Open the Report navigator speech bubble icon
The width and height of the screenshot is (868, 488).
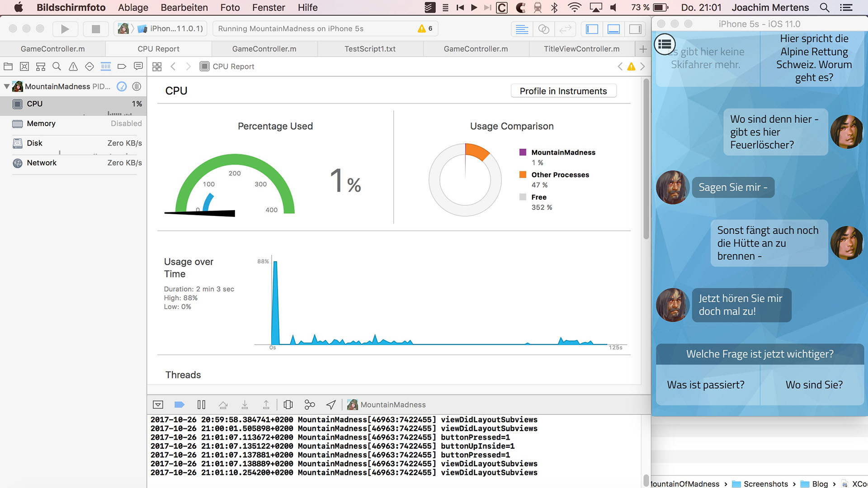[138, 67]
